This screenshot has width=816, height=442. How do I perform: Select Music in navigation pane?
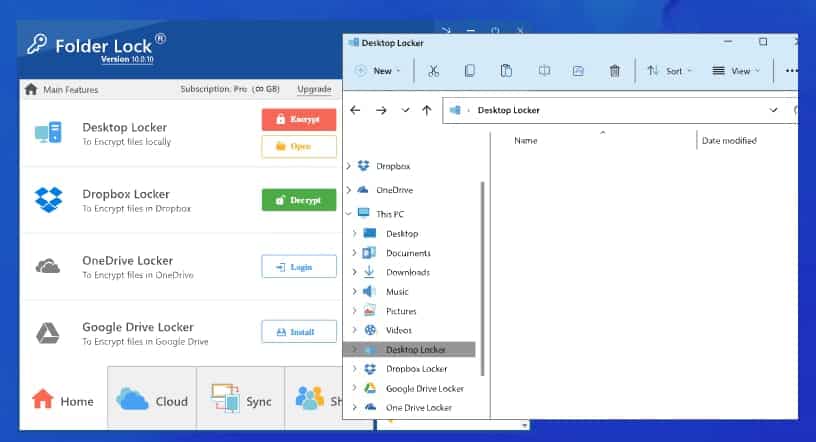397,292
